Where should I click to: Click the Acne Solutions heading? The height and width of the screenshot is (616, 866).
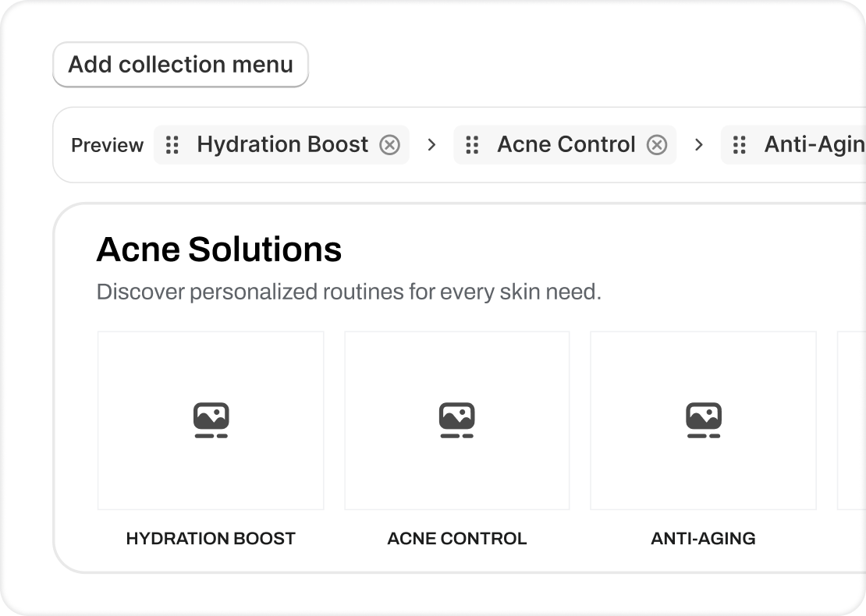pyautogui.click(x=219, y=250)
